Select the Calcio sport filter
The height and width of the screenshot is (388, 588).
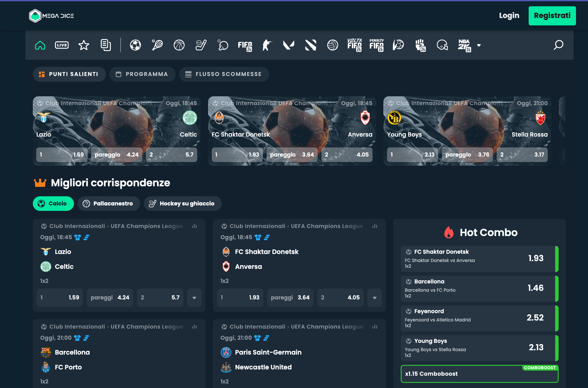53,203
